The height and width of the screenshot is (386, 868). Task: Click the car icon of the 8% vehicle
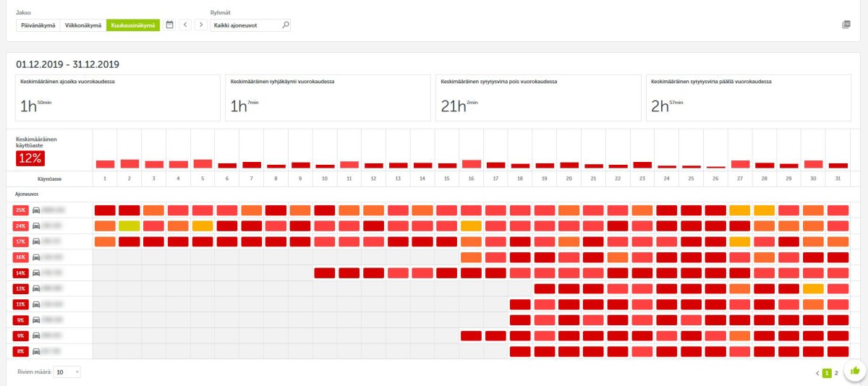tap(35, 351)
